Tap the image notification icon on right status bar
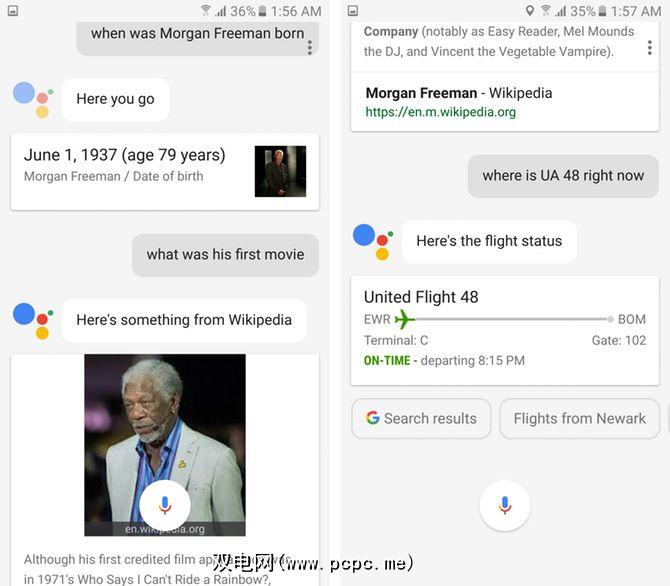The height and width of the screenshot is (586, 670). tap(353, 11)
